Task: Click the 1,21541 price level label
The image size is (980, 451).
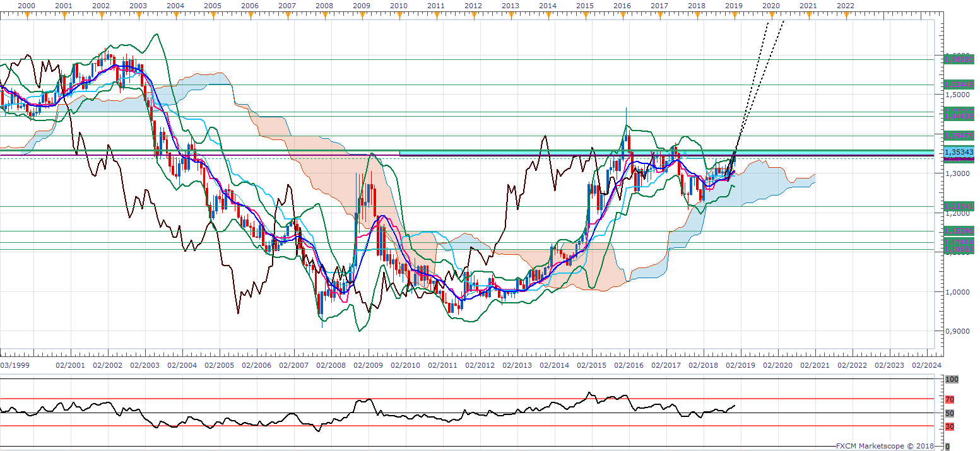Action: coord(959,206)
